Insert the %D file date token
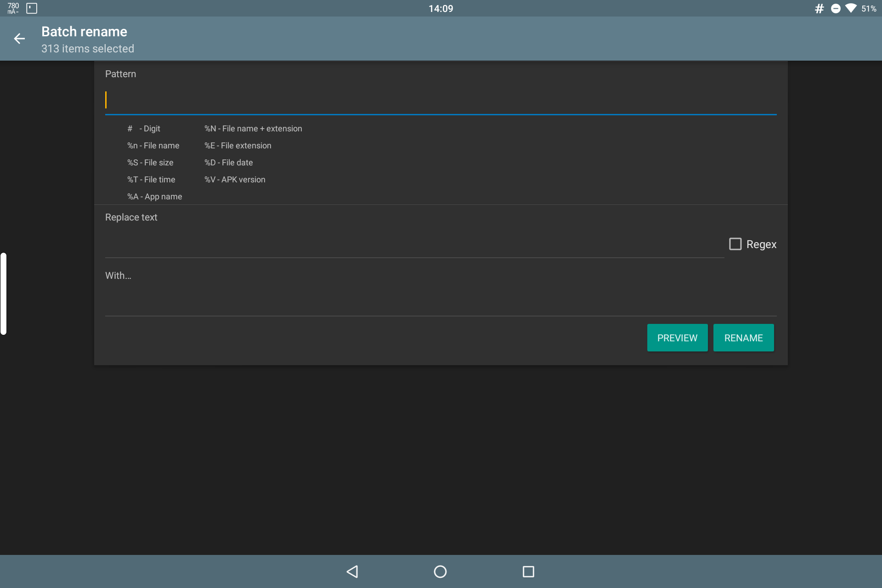The height and width of the screenshot is (588, 882). (x=228, y=162)
